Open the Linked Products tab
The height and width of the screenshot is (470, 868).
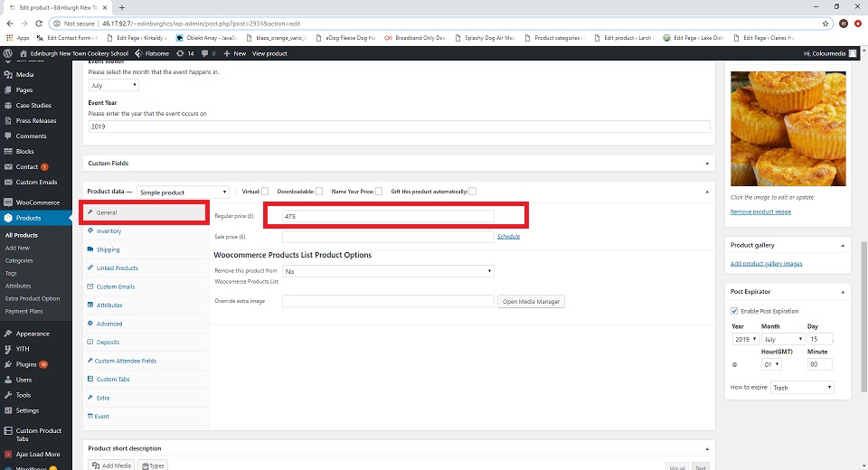coord(117,268)
